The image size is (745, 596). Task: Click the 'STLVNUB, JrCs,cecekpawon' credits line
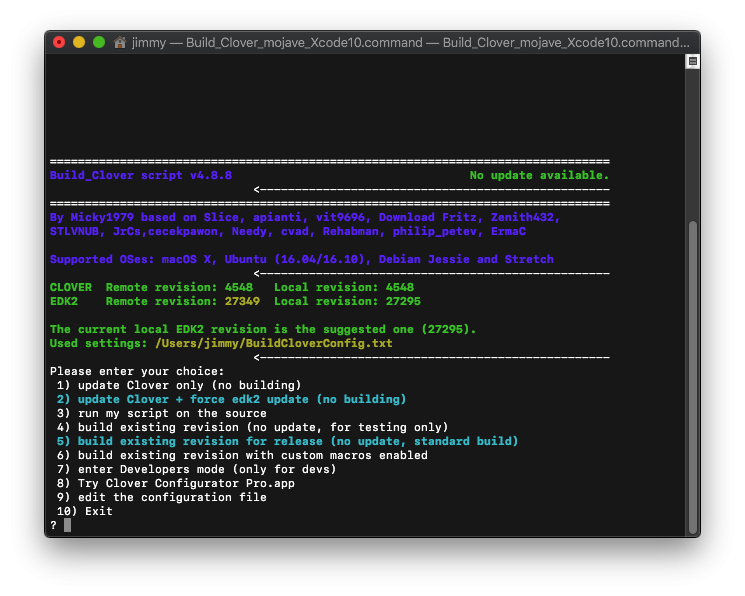click(x=287, y=231)
